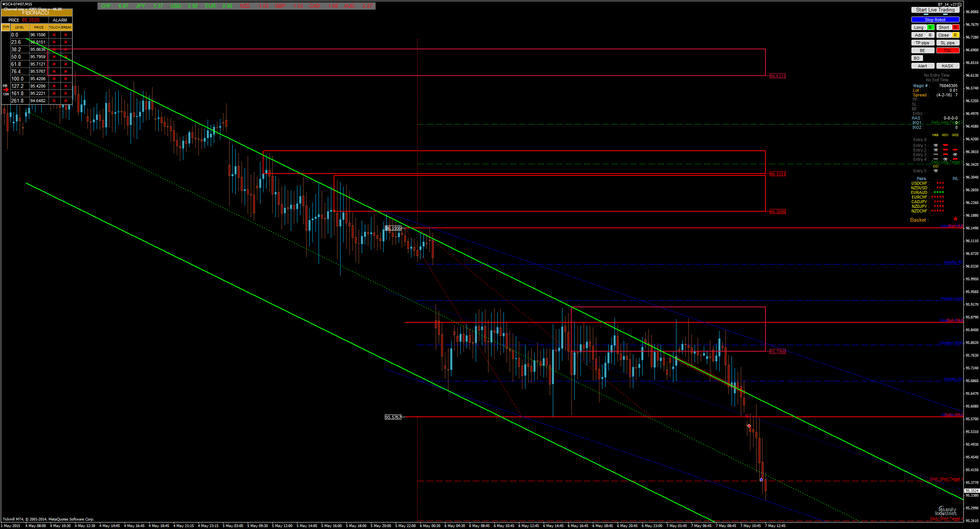Screen dimensions: 980x529
Task: Toggle Touch alarm for level 161.8
Action: (x=54, y=93)
